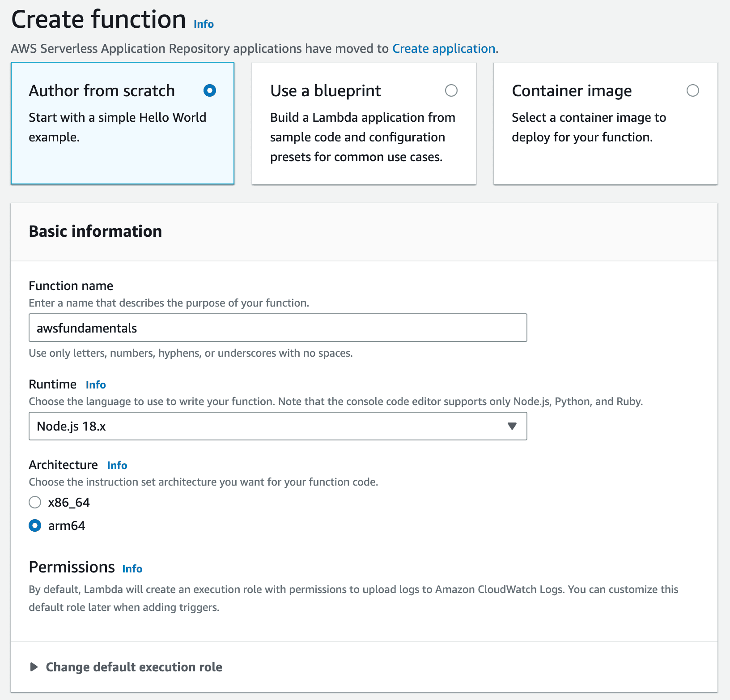Choose the Use a blueprint option
This screenshot has height=700, width=730.
[x=451, y=90]
